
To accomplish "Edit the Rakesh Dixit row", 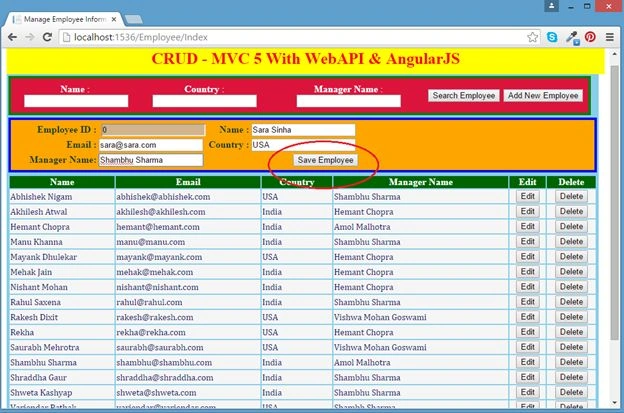I will [528, 318].
